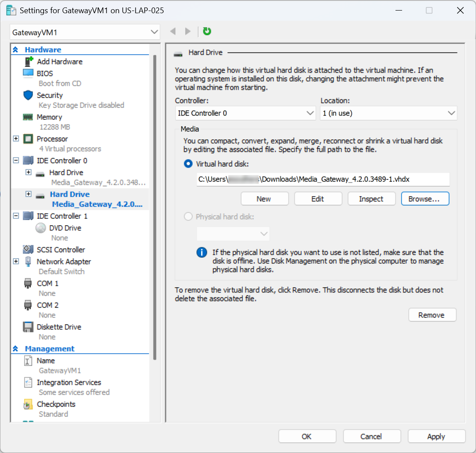Viewport: 476px width, 453px height.
Task: Click the '12288 MB' memory value
Action: 55,127
